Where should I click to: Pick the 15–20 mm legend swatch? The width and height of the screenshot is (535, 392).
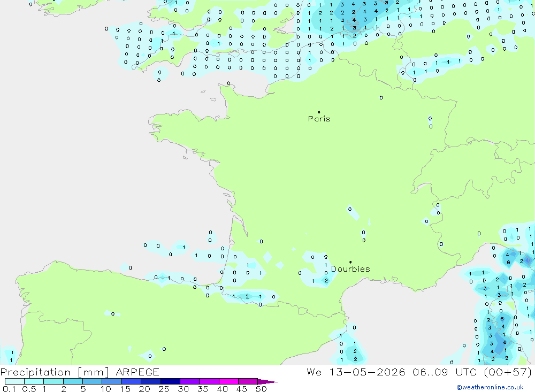click(132, 381)
